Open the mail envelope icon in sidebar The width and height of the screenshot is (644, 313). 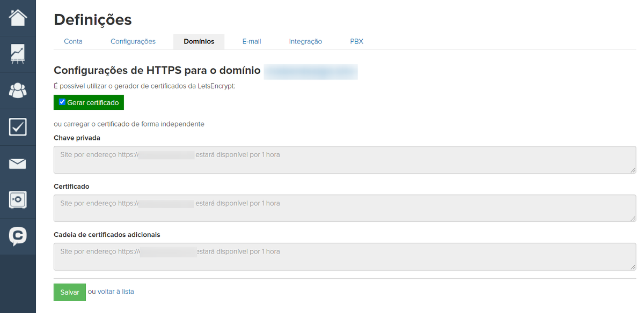click(18, 163)
